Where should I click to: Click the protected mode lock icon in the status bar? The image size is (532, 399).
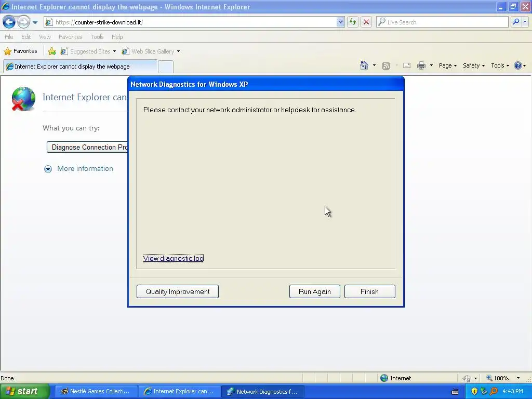click(467, 378)
